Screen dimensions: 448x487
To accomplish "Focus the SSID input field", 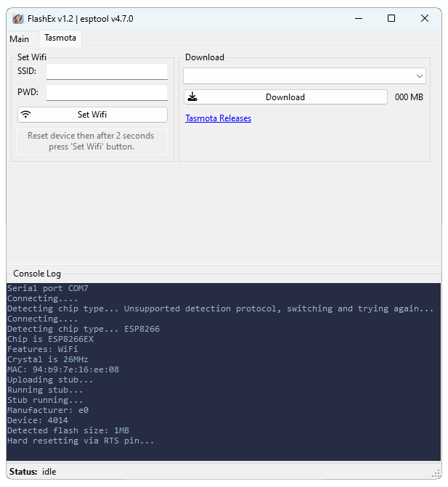I will point(107,72).
